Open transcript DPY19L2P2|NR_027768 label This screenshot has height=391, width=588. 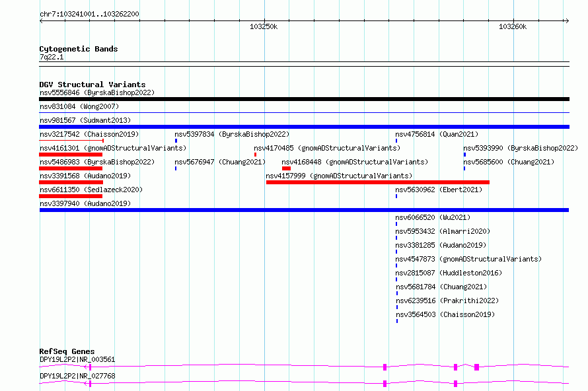77,376
